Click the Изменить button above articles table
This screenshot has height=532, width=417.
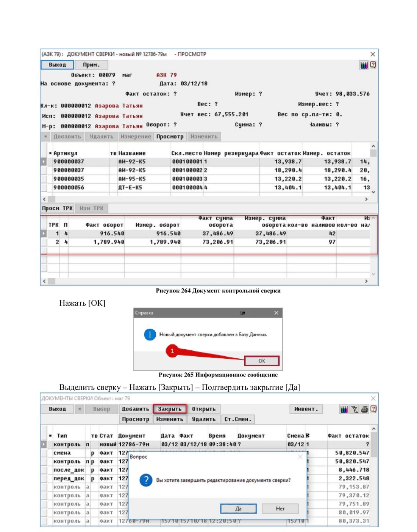204,137
